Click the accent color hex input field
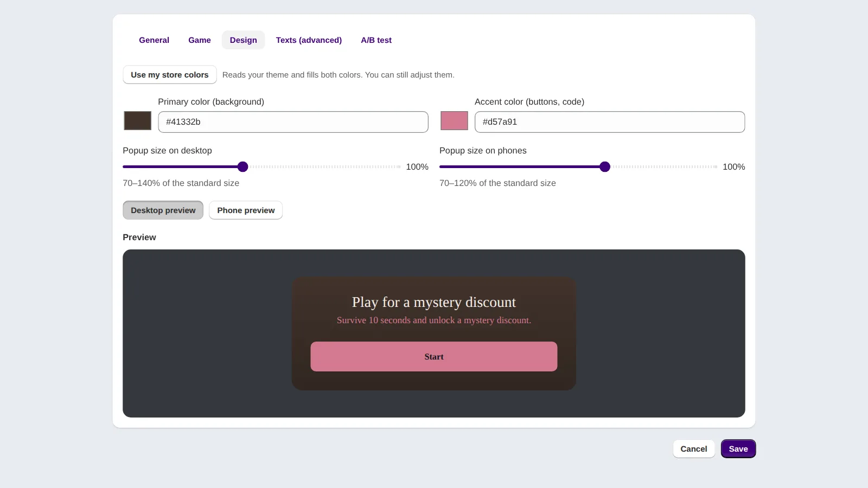Viewport: 868px width, 488px height. [610, 122]
